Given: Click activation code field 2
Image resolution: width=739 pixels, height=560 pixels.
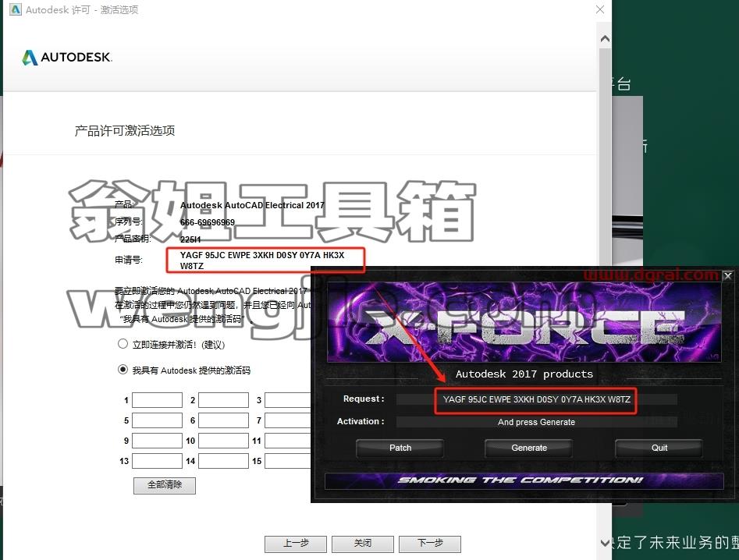Looking at the screenshot, I should (223, 400).
